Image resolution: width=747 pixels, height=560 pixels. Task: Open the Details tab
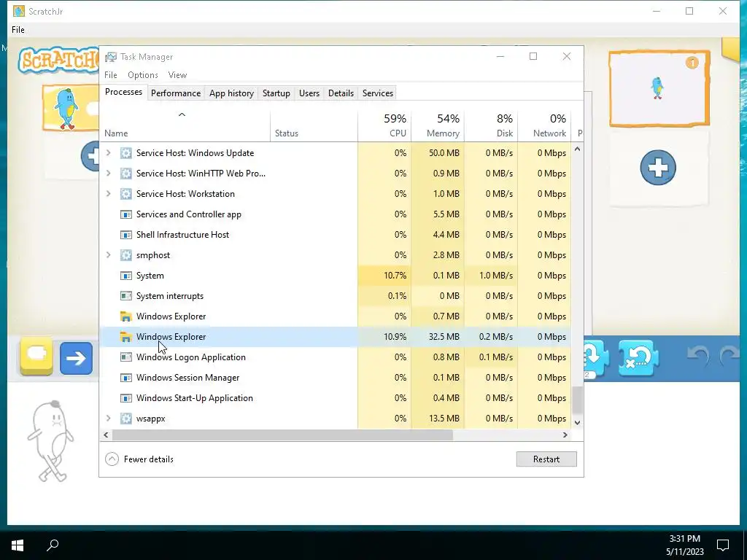[x=341, y=93]
